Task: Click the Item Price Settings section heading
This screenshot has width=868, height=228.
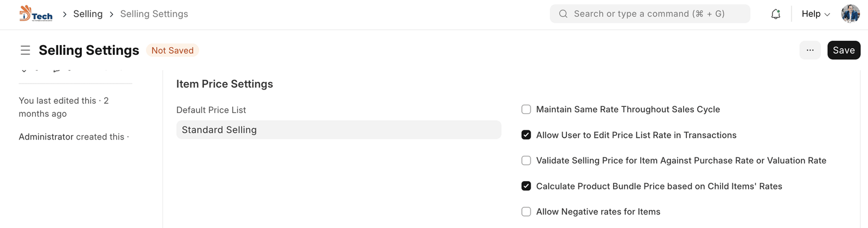Action: point(225,84)
